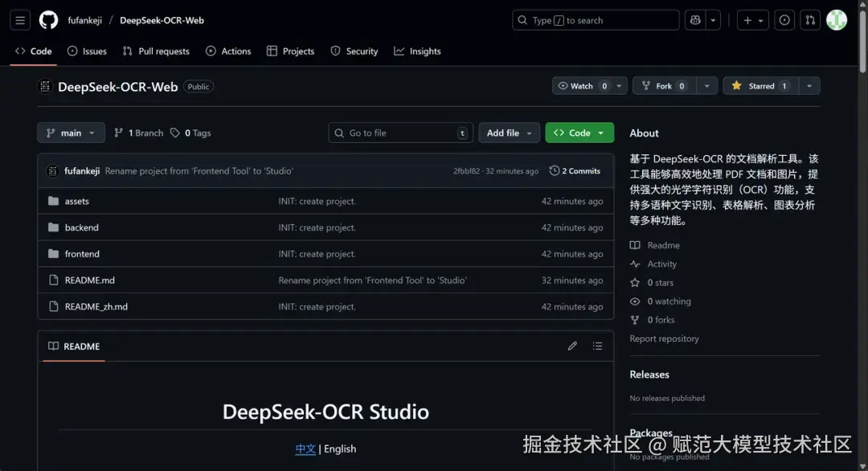Select the Code tab
868x471 pixels.
[34, 51]
